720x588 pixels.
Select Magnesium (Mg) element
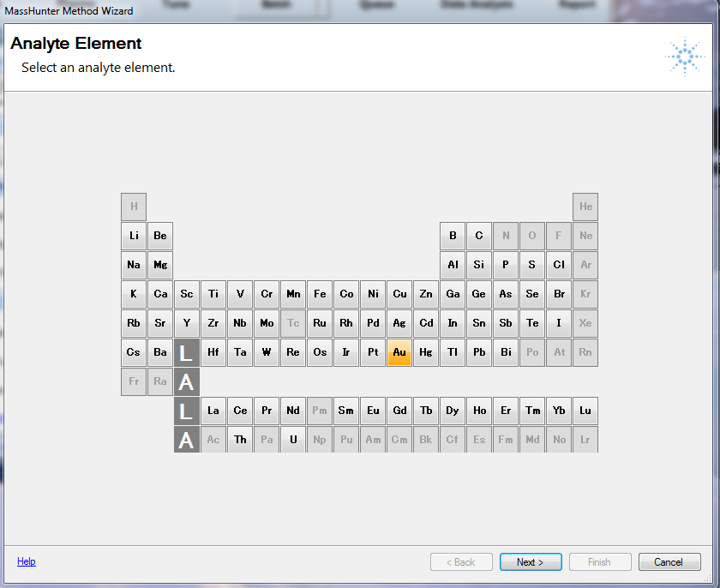point(160,265)
